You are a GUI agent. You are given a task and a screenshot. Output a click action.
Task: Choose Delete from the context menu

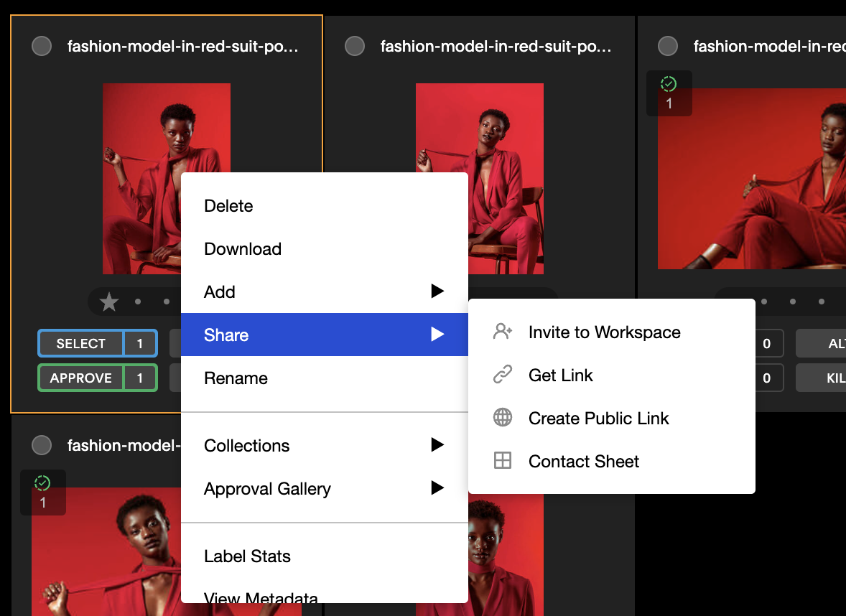click(x=325, y=205)
